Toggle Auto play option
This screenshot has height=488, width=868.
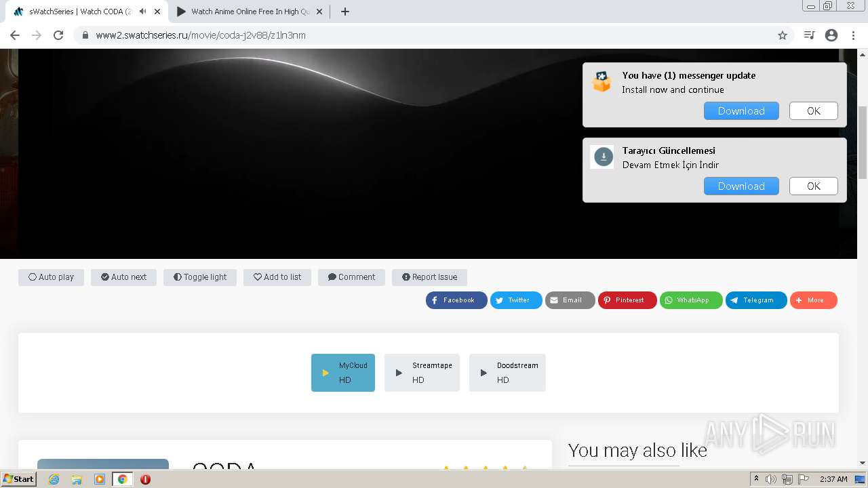51,277
